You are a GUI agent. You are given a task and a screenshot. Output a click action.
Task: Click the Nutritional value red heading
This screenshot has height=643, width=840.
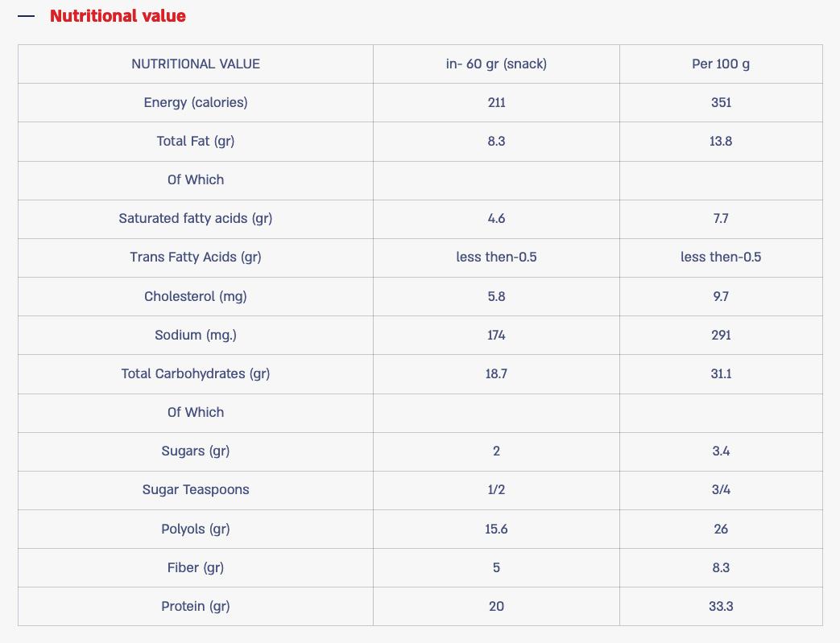[118, 16]
